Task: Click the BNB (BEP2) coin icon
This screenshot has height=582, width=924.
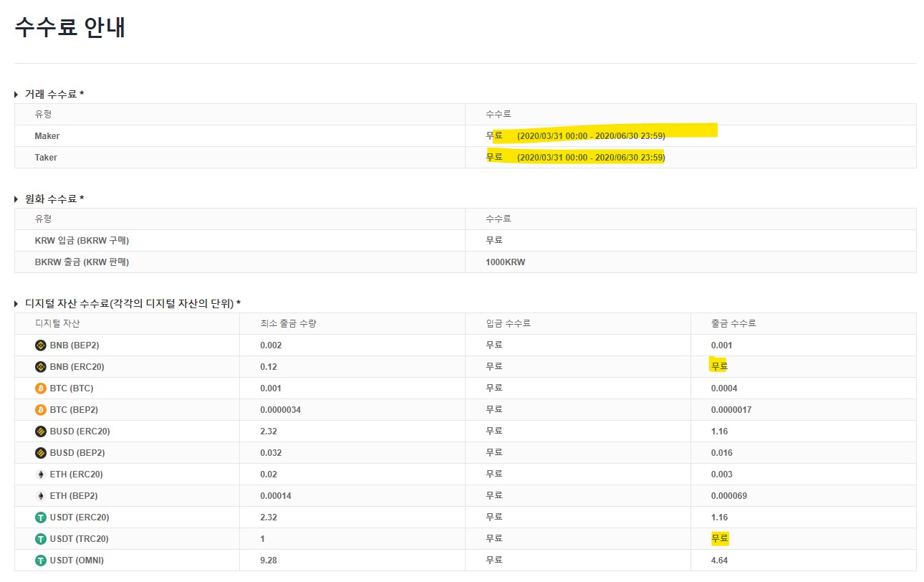Action: click(x=41, y=345)
